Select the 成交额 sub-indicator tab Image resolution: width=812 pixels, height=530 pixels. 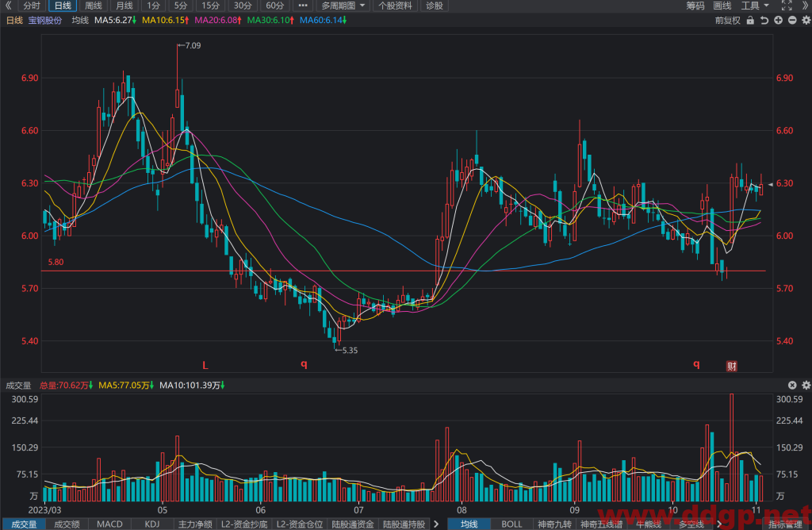[x=67, y=524]
